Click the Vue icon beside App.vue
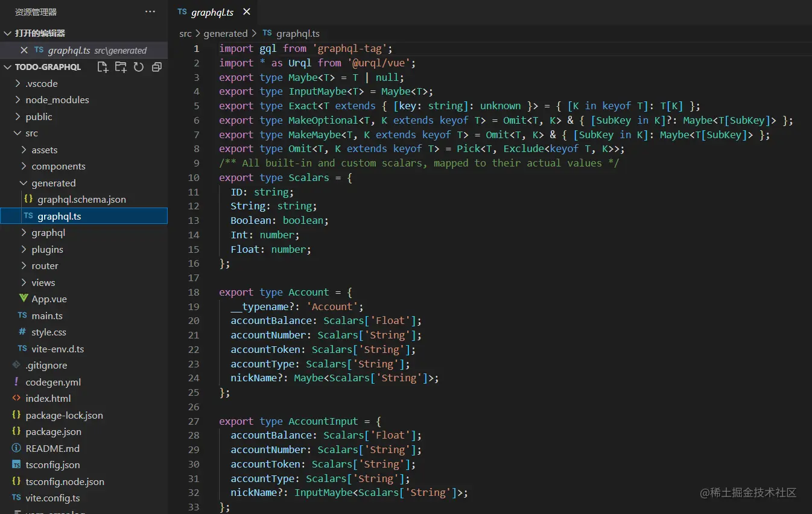 click(x=23, y=299)
